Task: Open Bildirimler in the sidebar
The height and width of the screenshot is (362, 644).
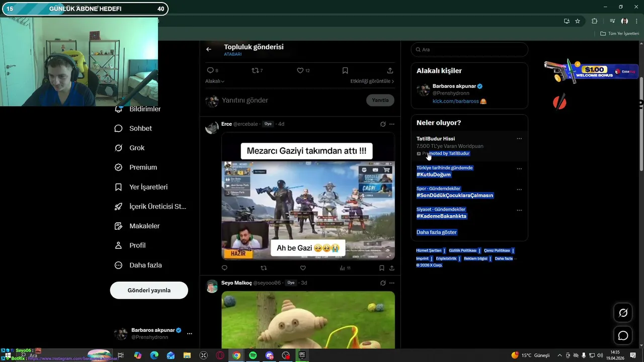Action: 138,109
